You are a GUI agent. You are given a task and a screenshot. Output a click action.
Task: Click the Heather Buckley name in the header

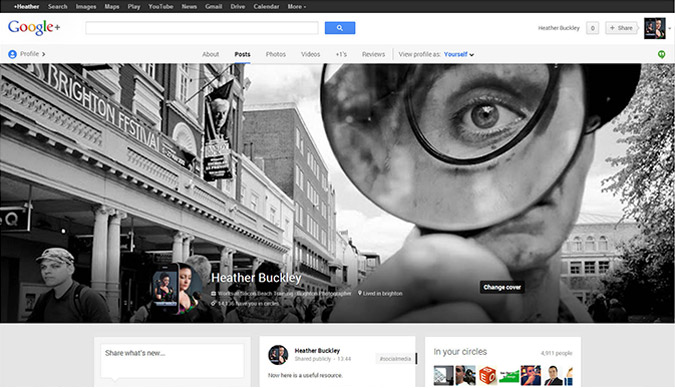point(559,28)
